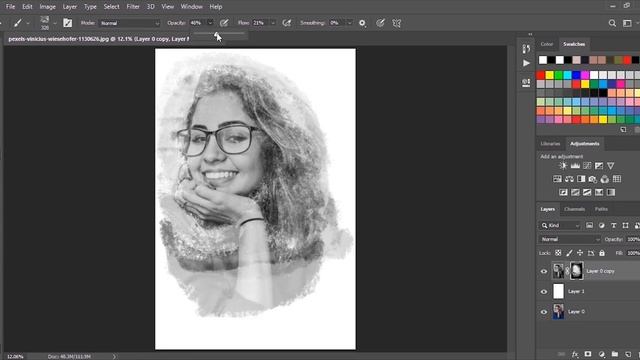Image resolution: width=640 pixels, height=360 pixels.
Task: Open the workspace switcher icon
Action: click(627, 23)
